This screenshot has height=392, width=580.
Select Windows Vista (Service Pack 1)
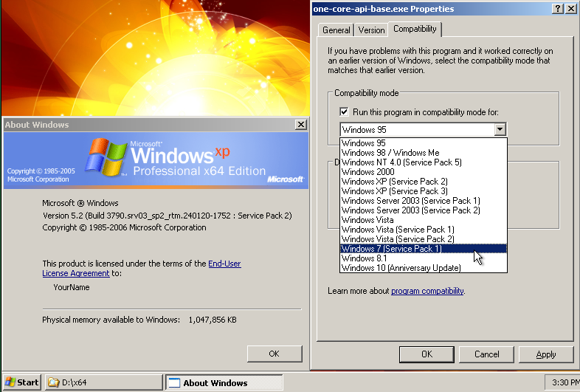[423, 230]
